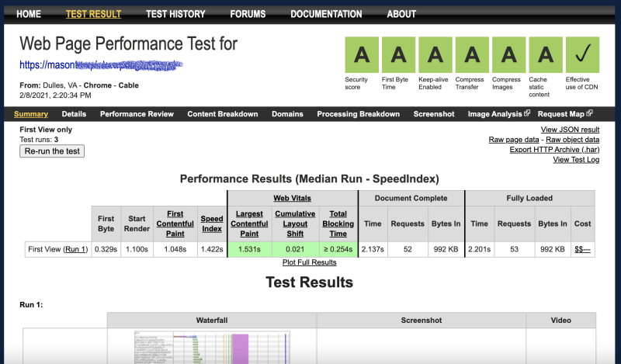Switch to the Performance Review tab
The height and width of the screenshot is (364, 621).
pyautogui.click(x=137, y=114)
